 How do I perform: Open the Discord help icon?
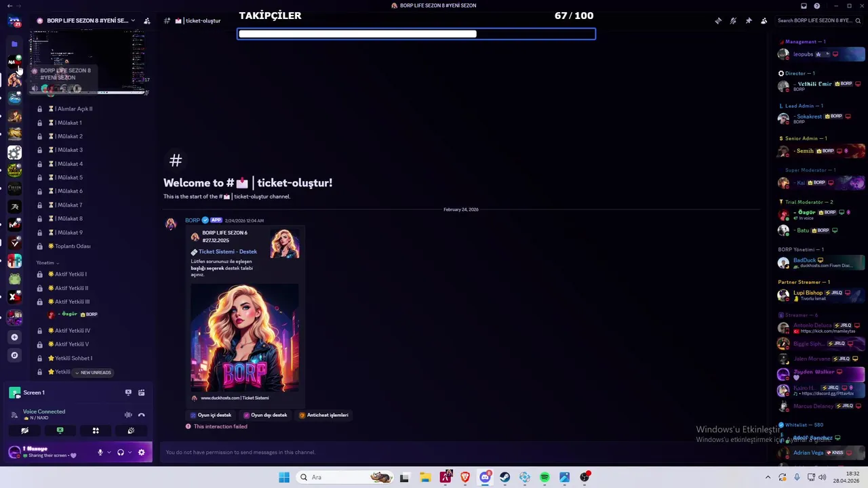coord(817,5)
